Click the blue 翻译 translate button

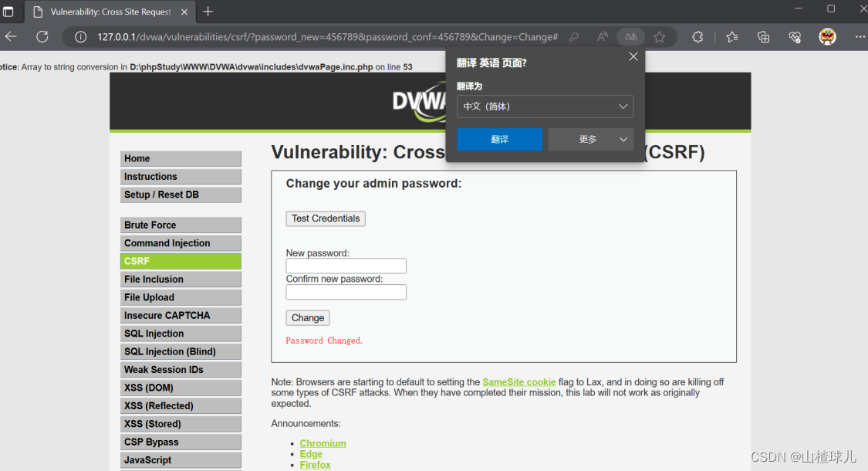(499, 139)
